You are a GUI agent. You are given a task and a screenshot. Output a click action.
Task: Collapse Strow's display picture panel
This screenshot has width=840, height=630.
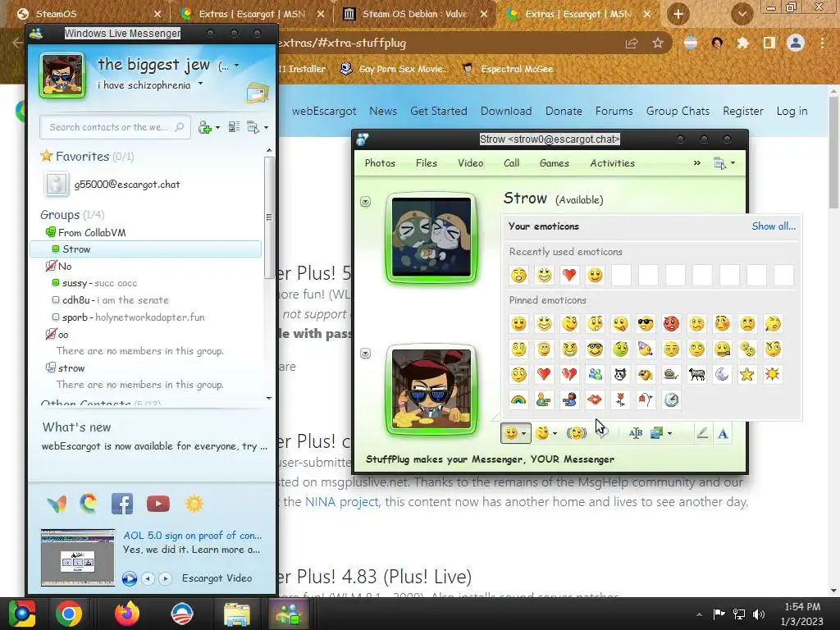click(365, 202)
